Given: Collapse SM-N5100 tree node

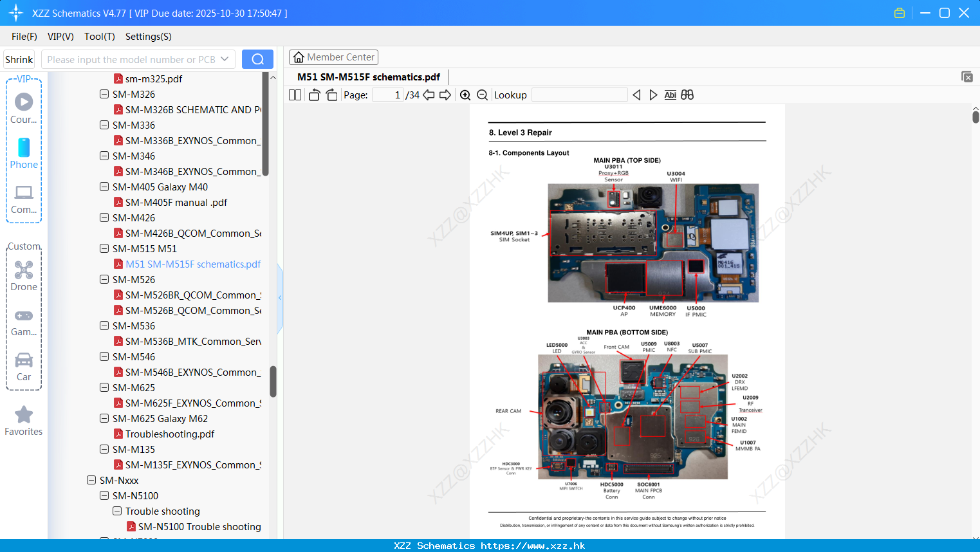Looking at the screenshot, I should pyautogui.click(x=104, y=495).
